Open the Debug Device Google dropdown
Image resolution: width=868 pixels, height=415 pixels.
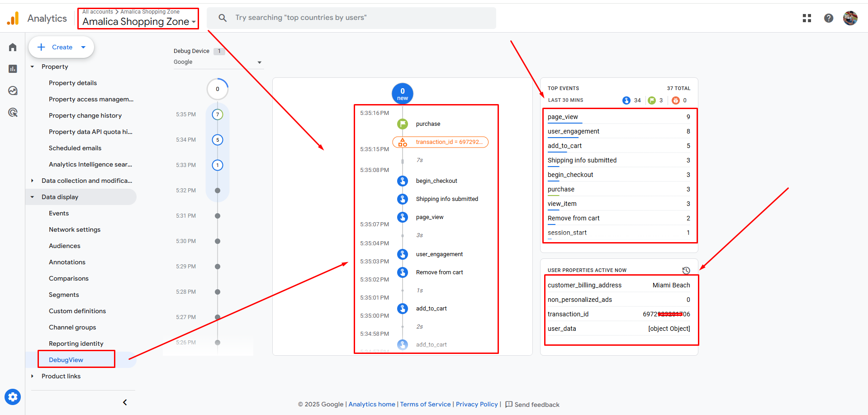click(x=218, y=62)
